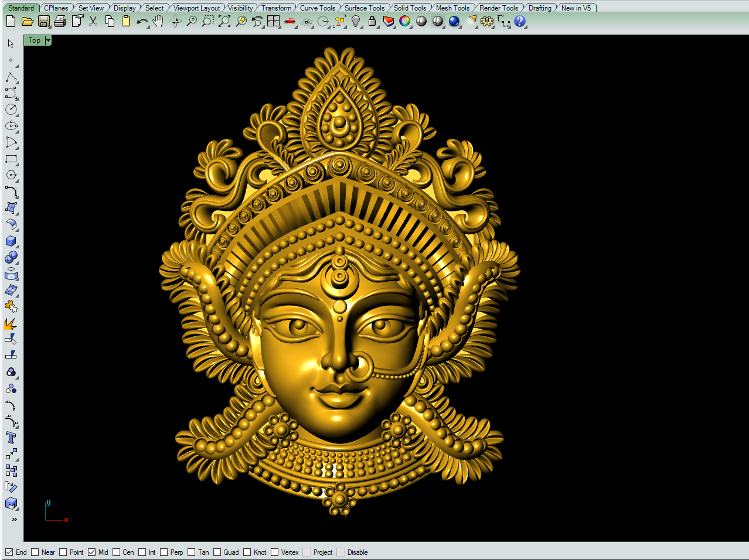Paste with the clipboard icon
749x560 pixels.
tap(126, 22)
